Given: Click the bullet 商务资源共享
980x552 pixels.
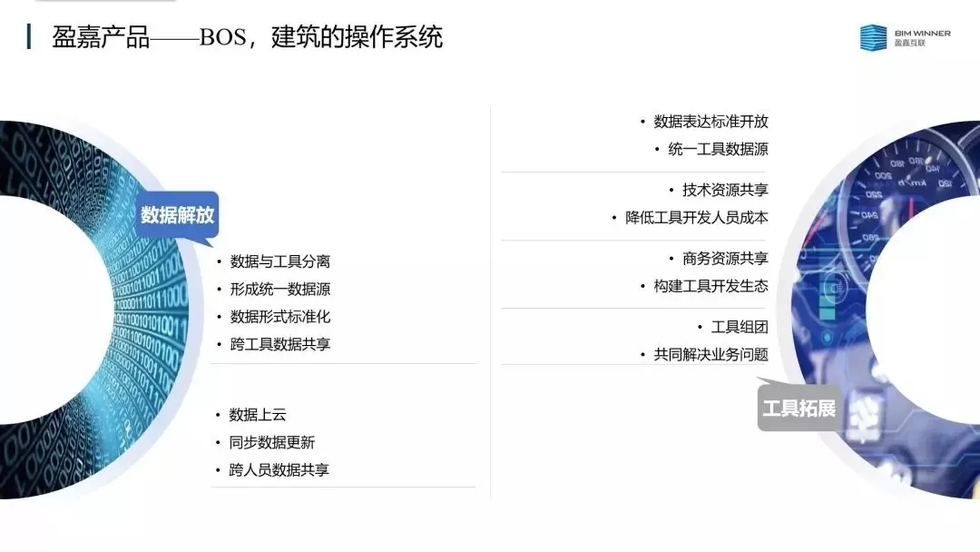Looking at the screenshot, I should pyautogui.click(x=725, y=259).
